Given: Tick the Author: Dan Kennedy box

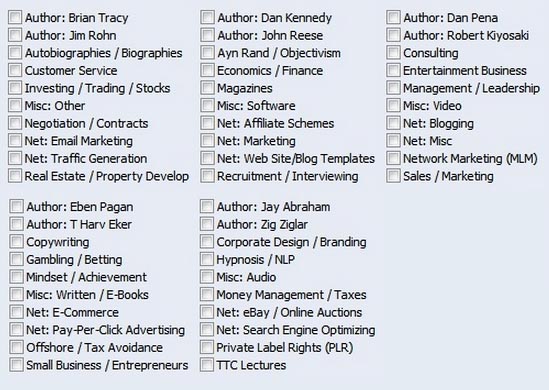Looking at the screenshot, I should tap(207, 17).
